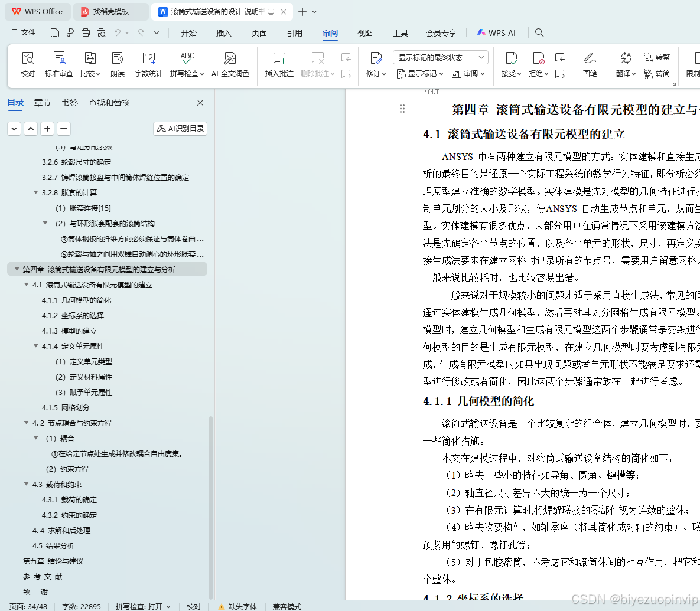The image size is (700, 611).
Task: Open the search magnifier icon
Action: point(539,32)
